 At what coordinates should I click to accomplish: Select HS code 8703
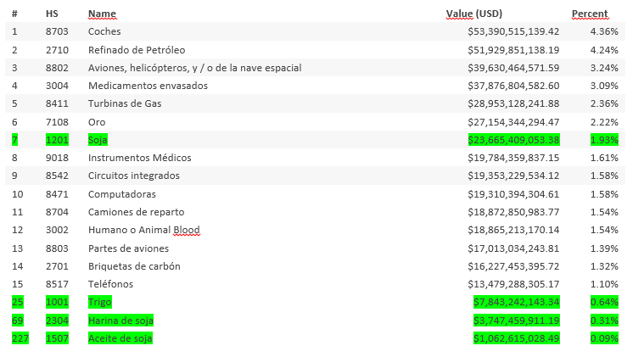(57, 31)
